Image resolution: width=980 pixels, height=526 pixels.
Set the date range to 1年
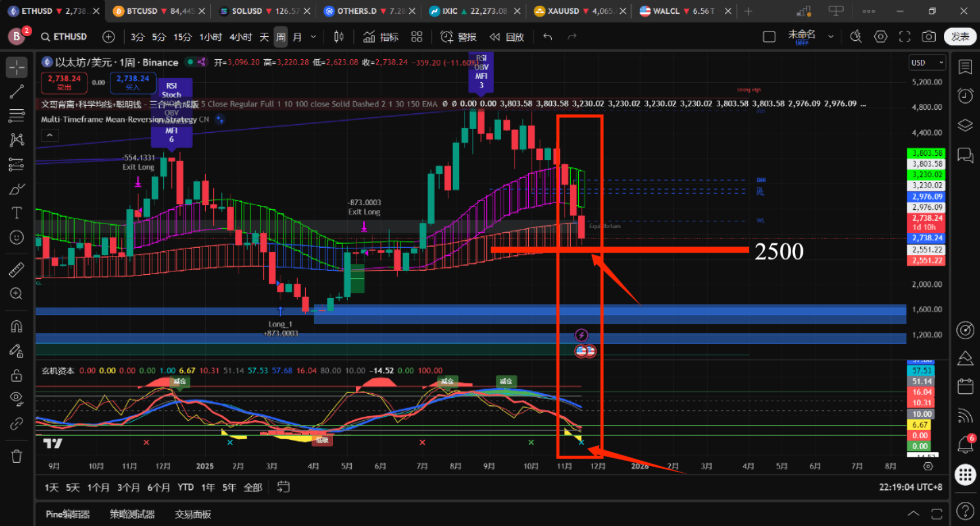point(208,487)
